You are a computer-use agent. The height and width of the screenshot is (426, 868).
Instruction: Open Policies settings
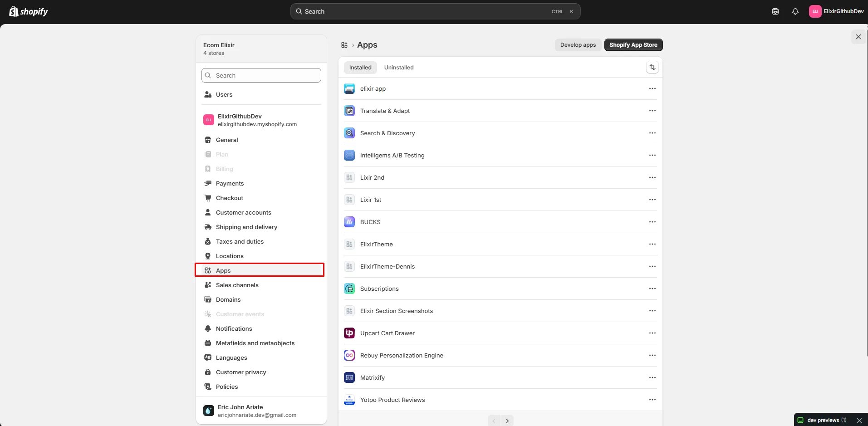click(261, 387)
